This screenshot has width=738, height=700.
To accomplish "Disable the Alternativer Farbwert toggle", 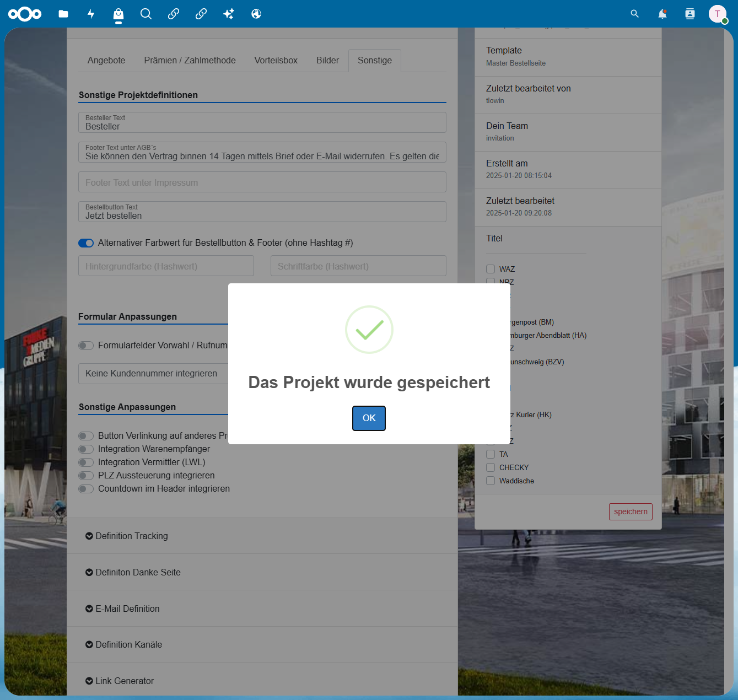I will 86,243.
